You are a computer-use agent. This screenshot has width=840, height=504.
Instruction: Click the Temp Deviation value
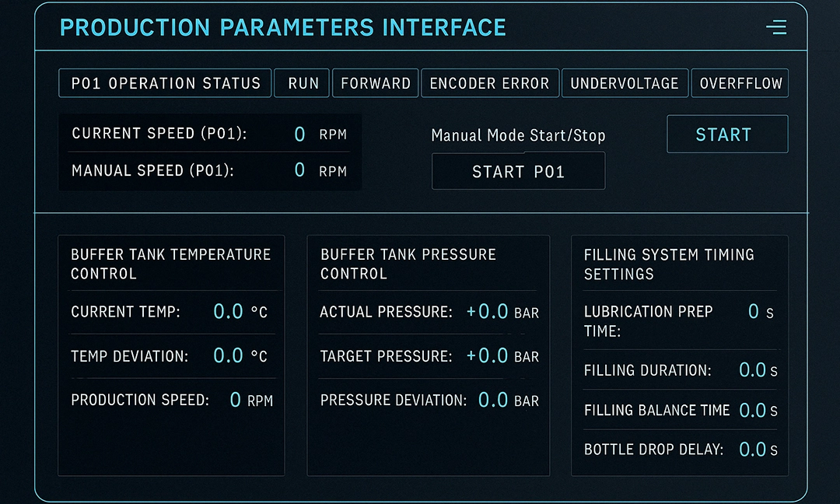229,356
